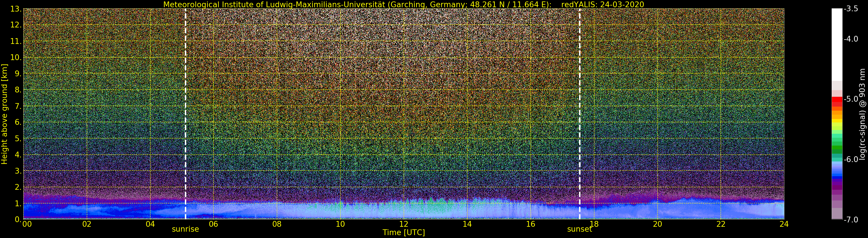Click the '-6.0' colorbar tick label
The height and width of the screenshot is (238, 868).
pos(851,159)
